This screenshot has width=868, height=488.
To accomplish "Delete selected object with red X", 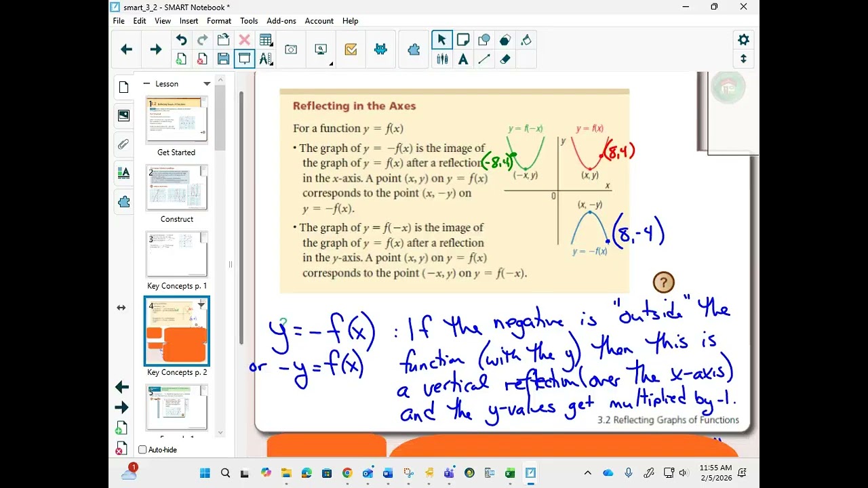I will click(x=244, y=40).
